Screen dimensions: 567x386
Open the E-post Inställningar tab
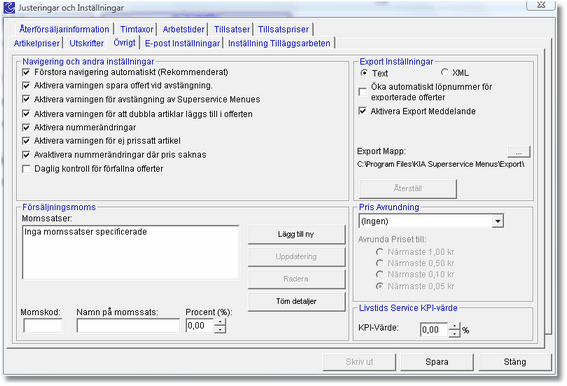[x=182, y=43]
